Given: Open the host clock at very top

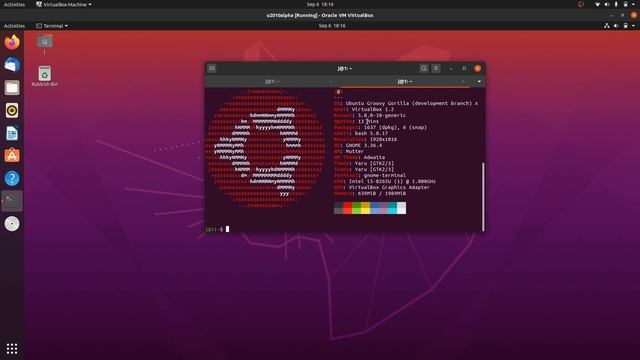Looking at the screenshot, I should tap(320, 4).
